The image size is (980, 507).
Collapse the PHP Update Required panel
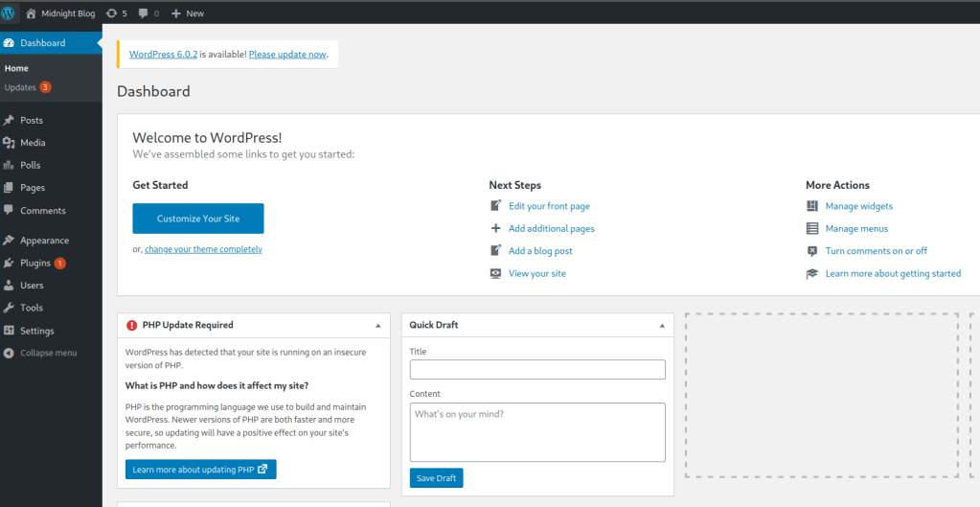[377, 326]
